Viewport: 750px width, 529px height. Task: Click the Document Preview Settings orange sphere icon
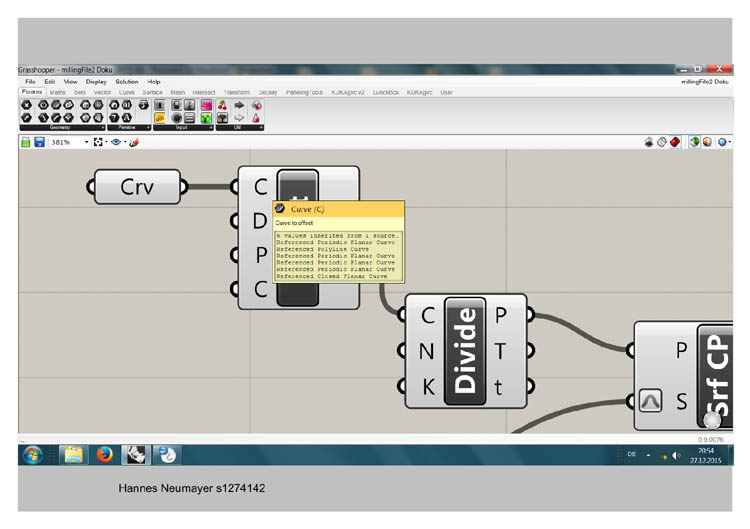pos(707,142)
